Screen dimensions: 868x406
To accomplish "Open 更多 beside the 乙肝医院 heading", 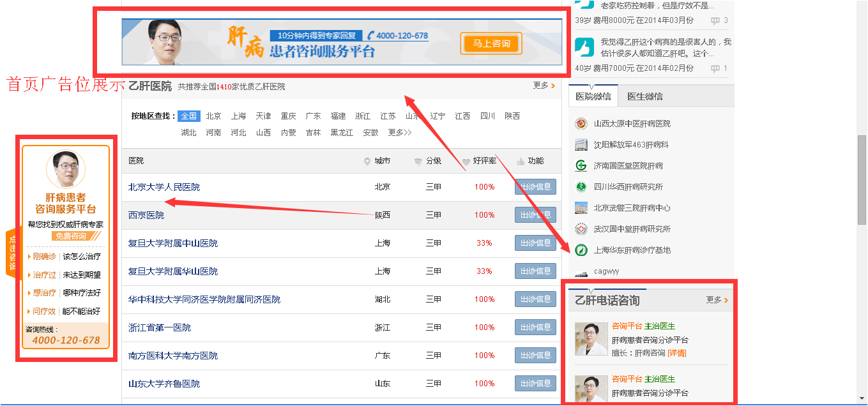I will click(x=540, y=84).
